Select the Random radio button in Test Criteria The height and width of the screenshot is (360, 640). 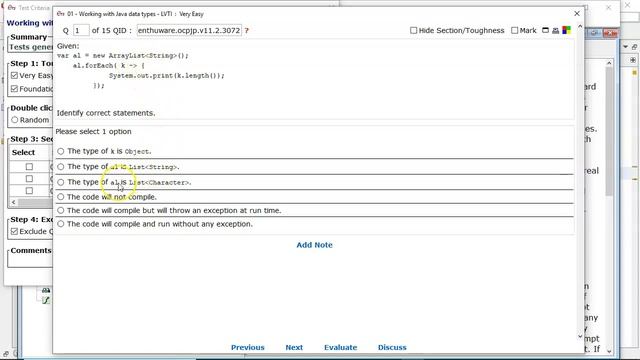click(15, 120)
